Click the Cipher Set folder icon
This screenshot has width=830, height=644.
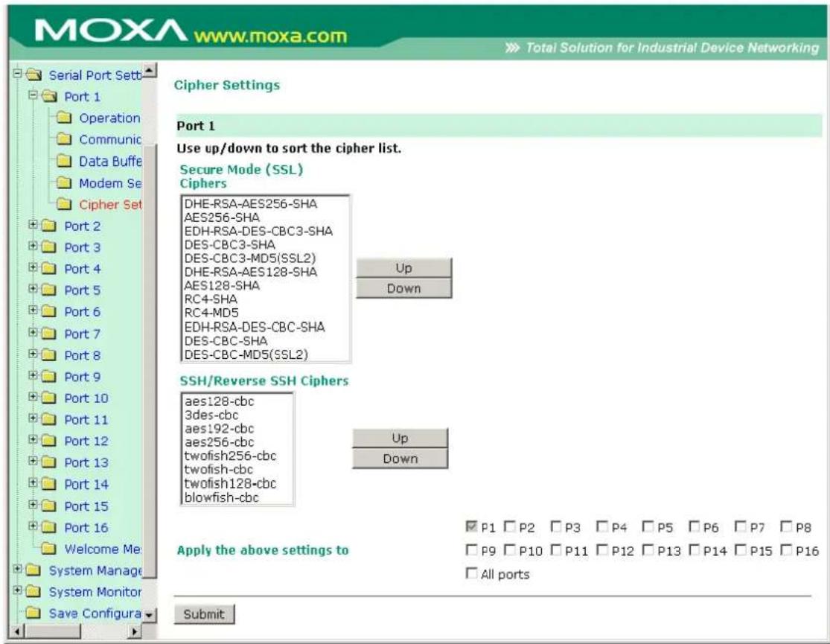(64, 204)
